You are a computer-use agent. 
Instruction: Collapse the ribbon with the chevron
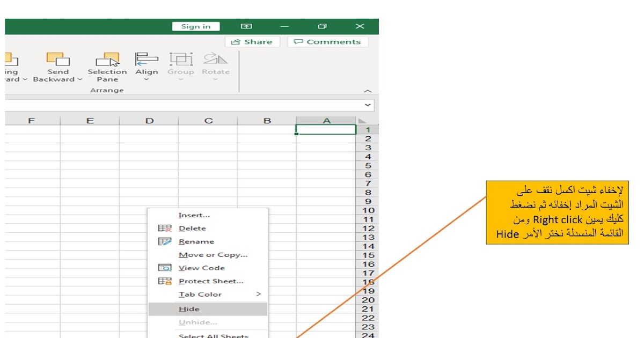tap(367, 90)
